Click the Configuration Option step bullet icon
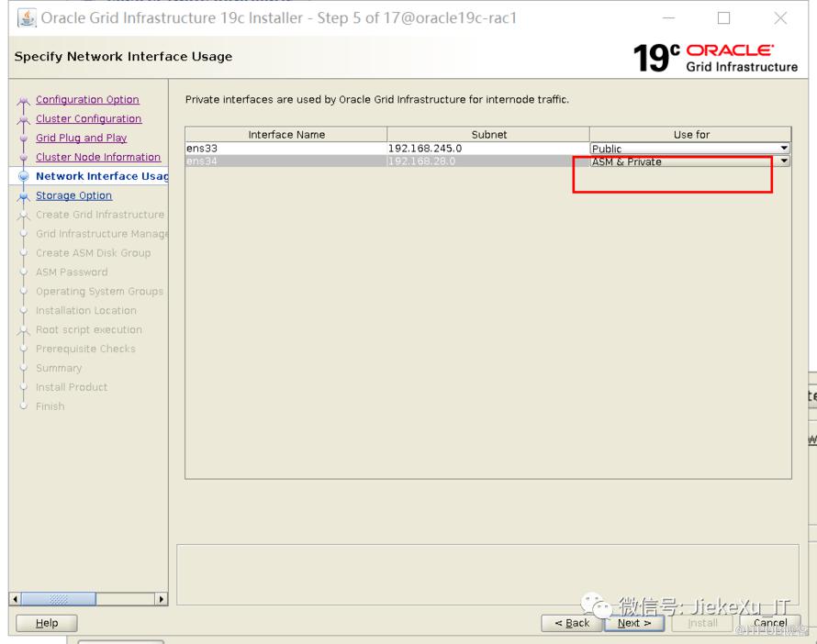817x644 pixels. coord(24,101)
